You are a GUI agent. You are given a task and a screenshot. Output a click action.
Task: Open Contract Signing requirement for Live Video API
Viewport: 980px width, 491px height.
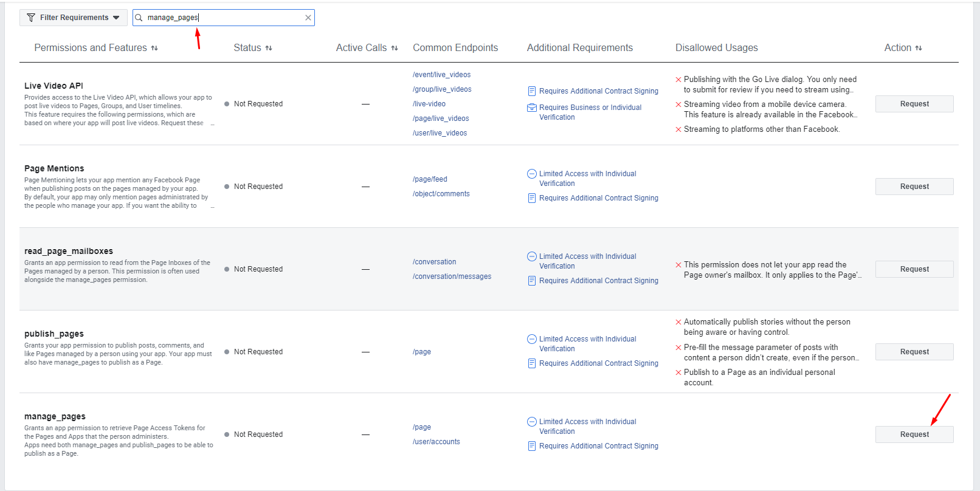point(599,91)
